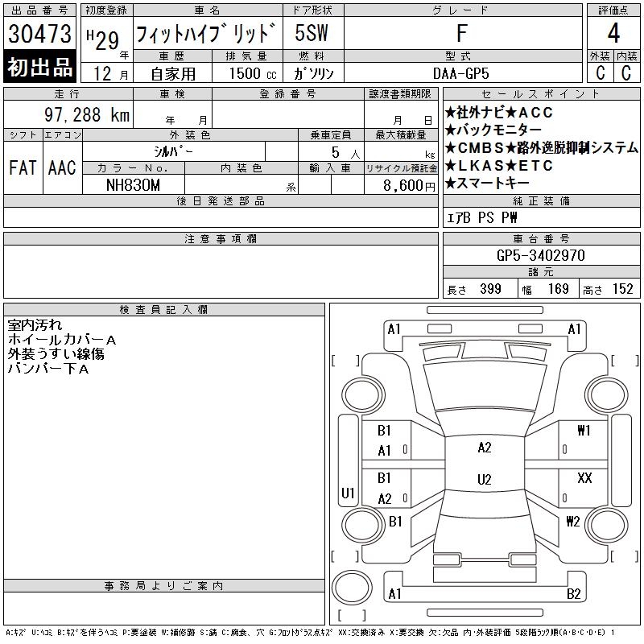This screenshot has height=644, width=644.
Task: Click the 譲渡書類期限 header
Action: [x=400, y=93]
